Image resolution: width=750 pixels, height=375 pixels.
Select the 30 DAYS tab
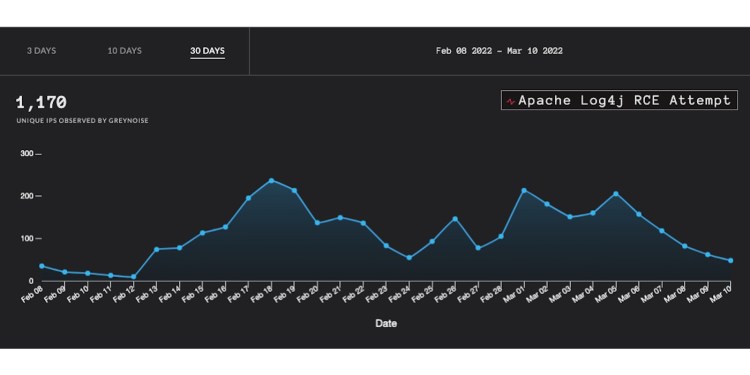coord(208,51)
